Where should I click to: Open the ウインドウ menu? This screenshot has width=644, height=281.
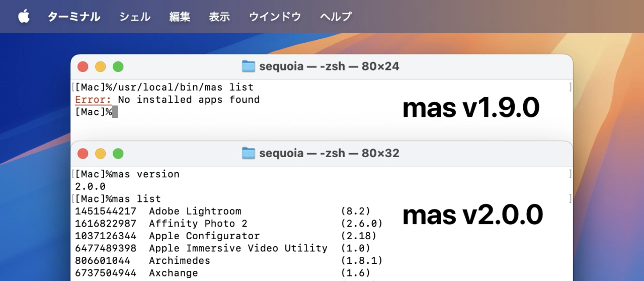tap(275, 17)
